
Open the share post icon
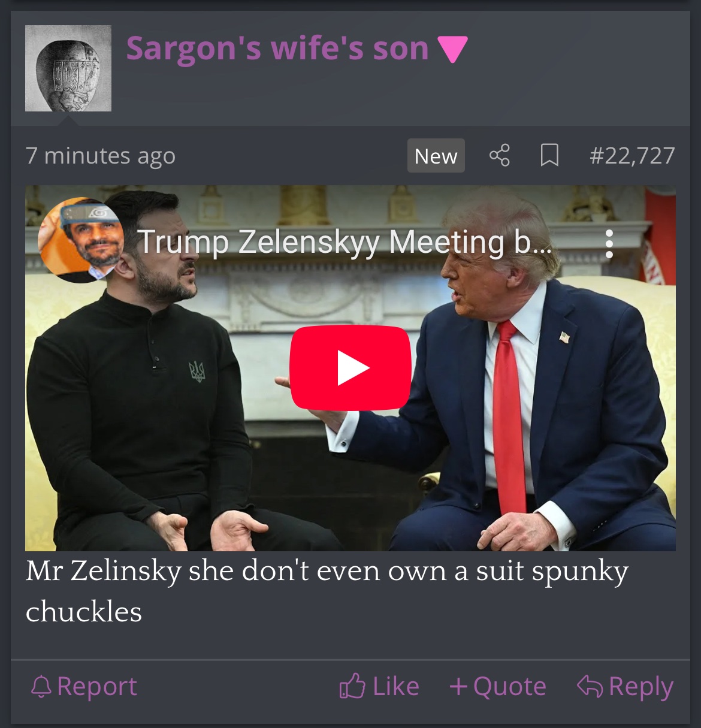pyautogui.click(x=500, y=155)
